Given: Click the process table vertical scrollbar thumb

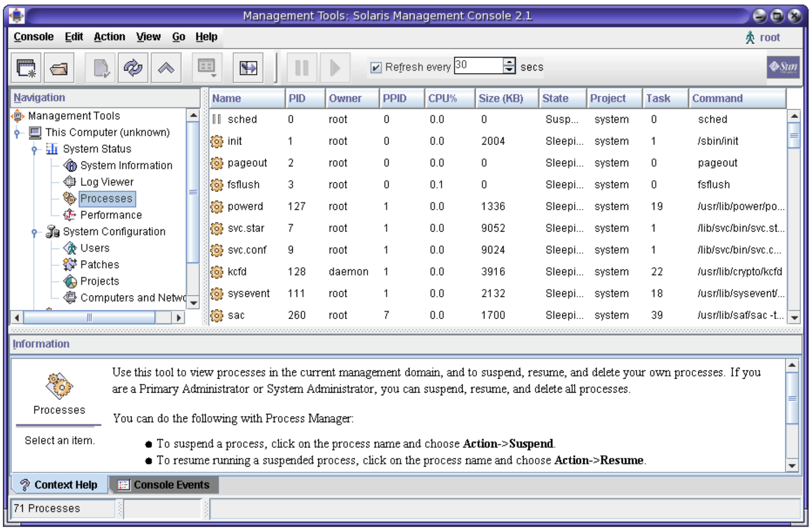Looking at the screenshot, I should [x=794, y=136].
